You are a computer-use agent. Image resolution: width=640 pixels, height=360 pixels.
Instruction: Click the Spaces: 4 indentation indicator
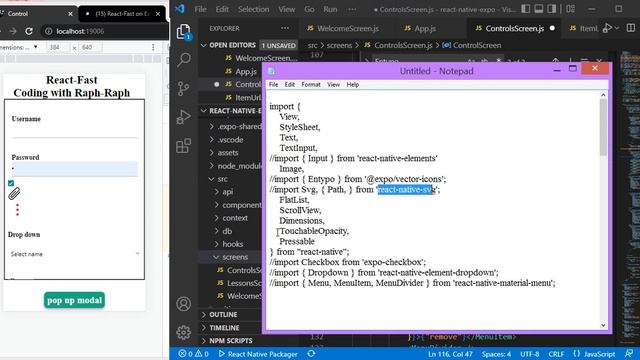[x=496, y=354]
